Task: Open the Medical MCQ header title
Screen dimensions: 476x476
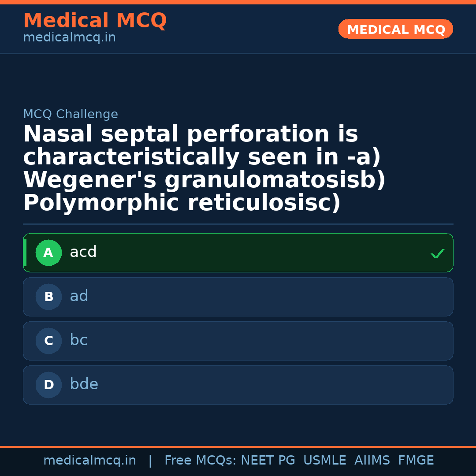Action: pos(95,20)
